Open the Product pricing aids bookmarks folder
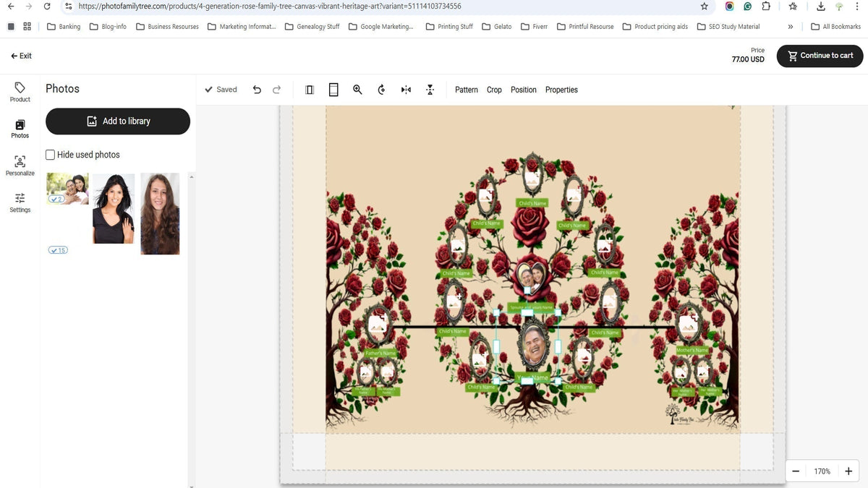Image resolution: width=868 pixels, height=488 pixels. (x=655, y=27)
